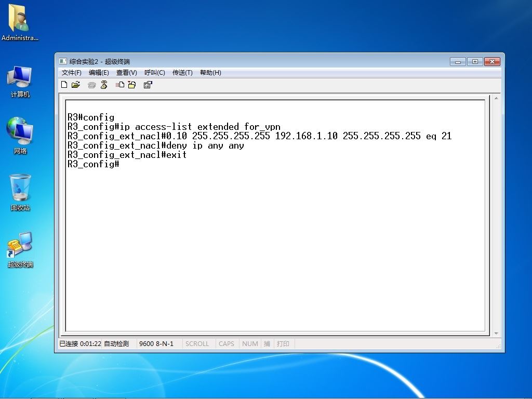
Task: Click the 打印 status bar indicator
Action: pyautogui.click(x=283, y=344)
